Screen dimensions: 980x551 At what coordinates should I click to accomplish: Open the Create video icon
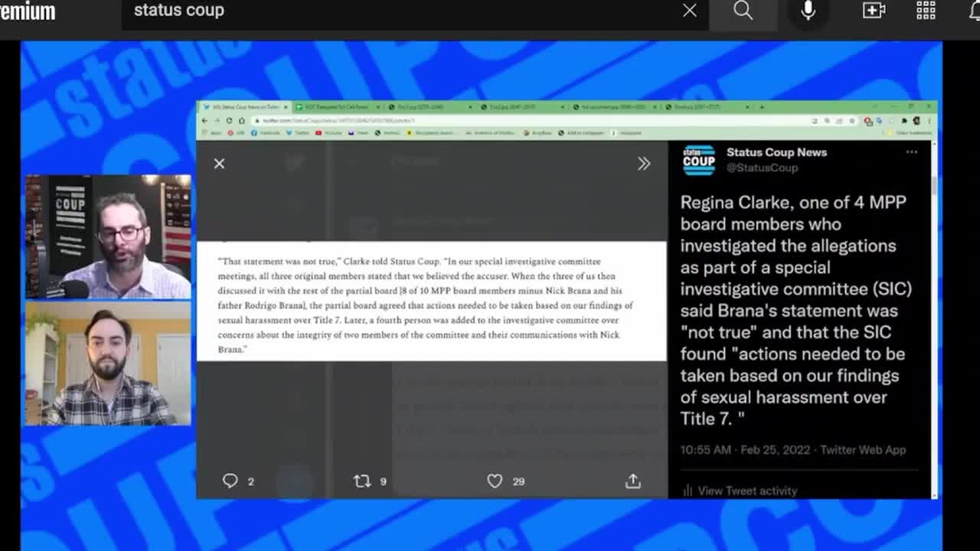tap(874, 11)
